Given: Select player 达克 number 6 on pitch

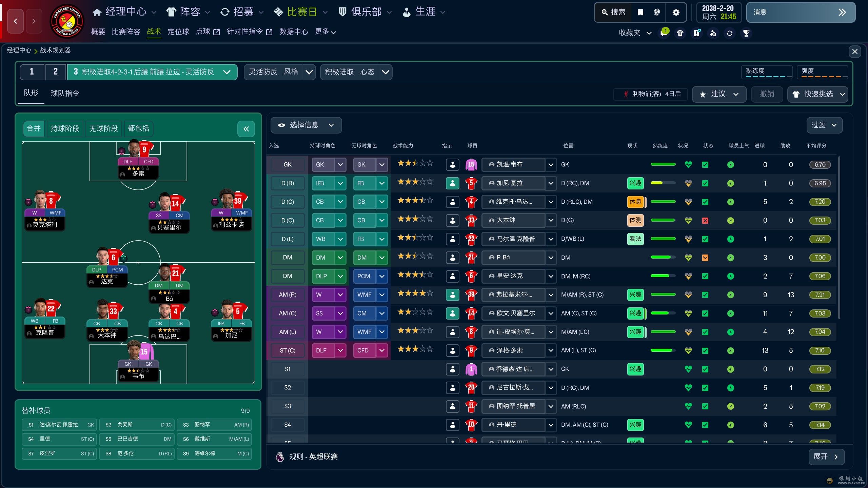Looking at the screenshot, I should coord(107,267).
